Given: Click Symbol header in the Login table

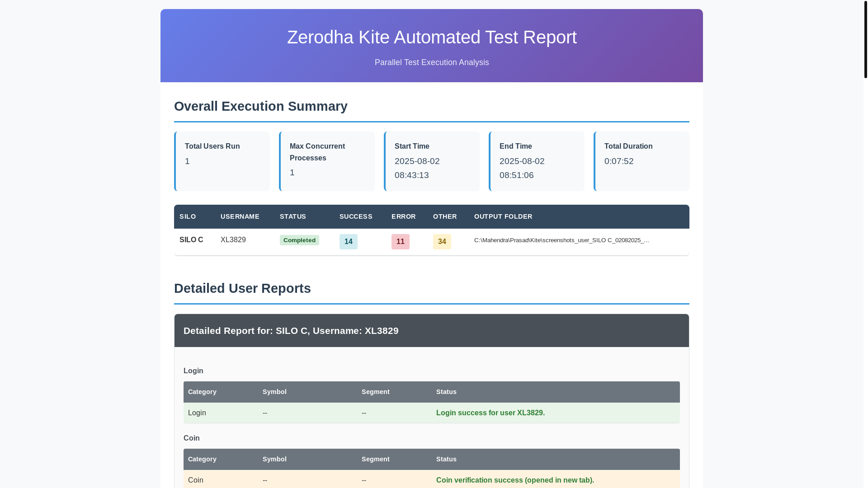Looking at the screenshot, I should click(274, 392).
